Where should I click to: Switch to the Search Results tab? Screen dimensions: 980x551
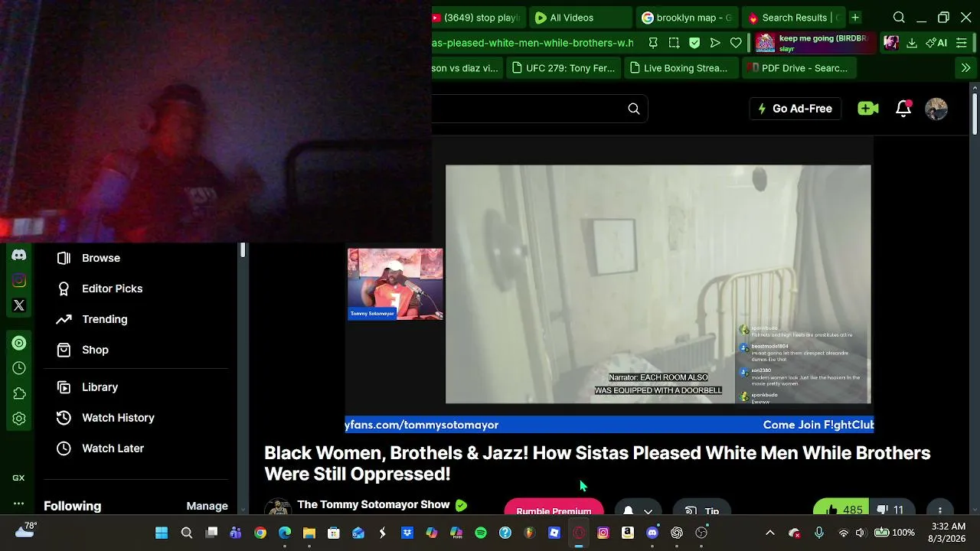coord(793,18)
